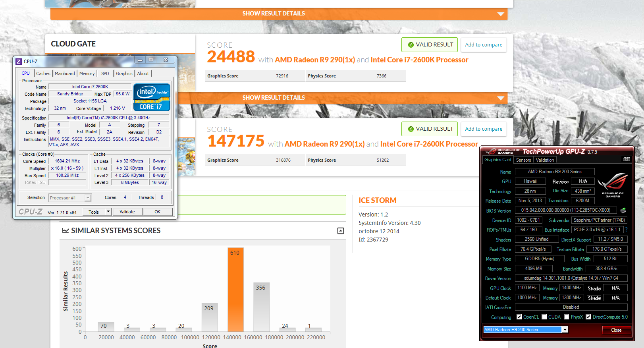Screen dimensions: 644x348
Task: Switch to the Caches tab in CPU-Z
Action: point(43,73)
